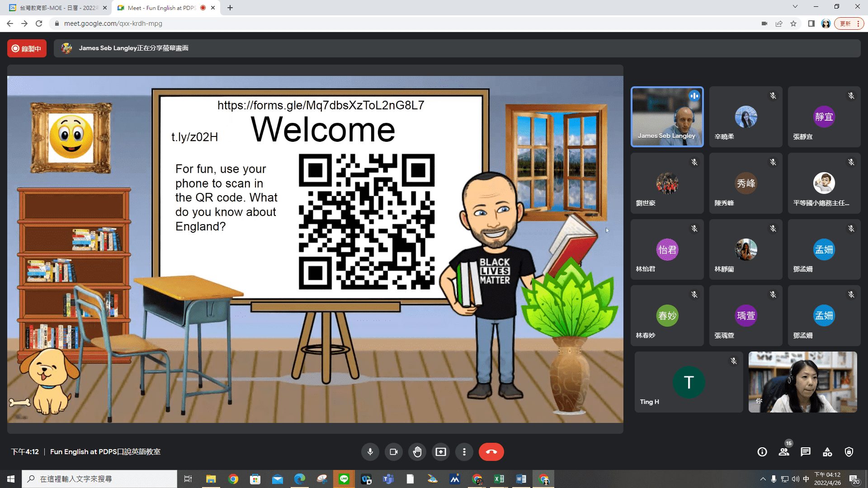Open Excel from taskbar
This screenshot has width=868, height=488.
[499, 479]
